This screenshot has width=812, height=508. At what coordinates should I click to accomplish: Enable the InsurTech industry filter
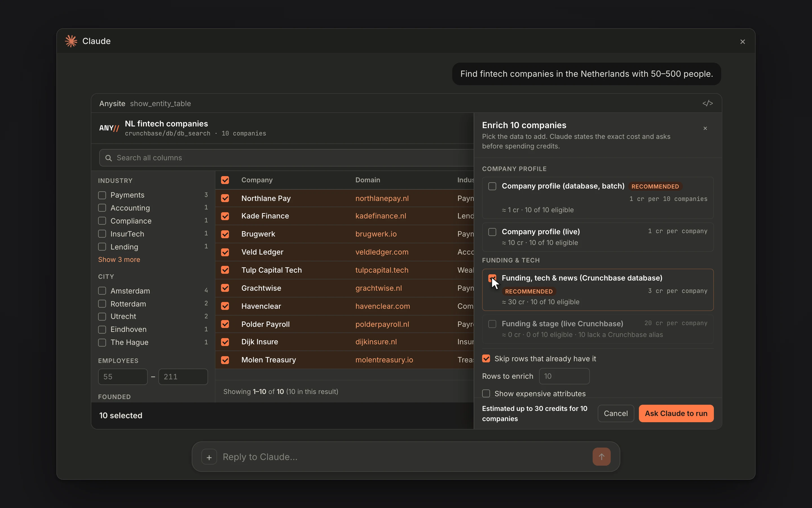tap(102, 234)
